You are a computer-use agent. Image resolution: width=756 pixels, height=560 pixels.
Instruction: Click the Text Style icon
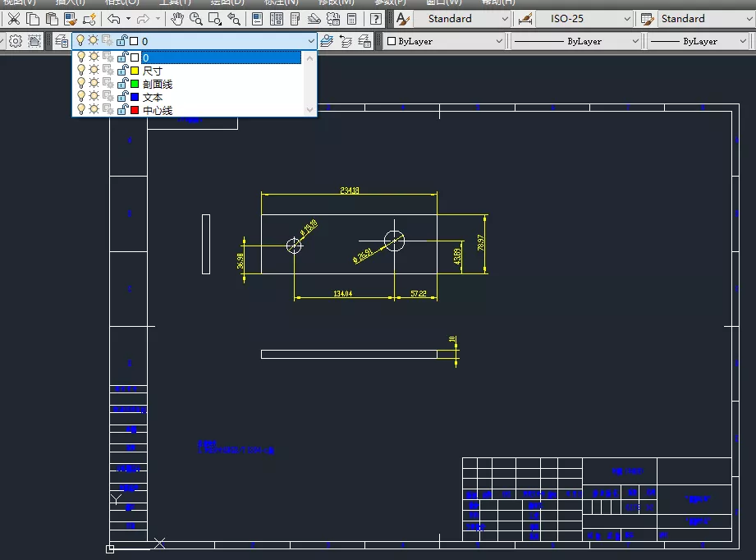[401, 19]
